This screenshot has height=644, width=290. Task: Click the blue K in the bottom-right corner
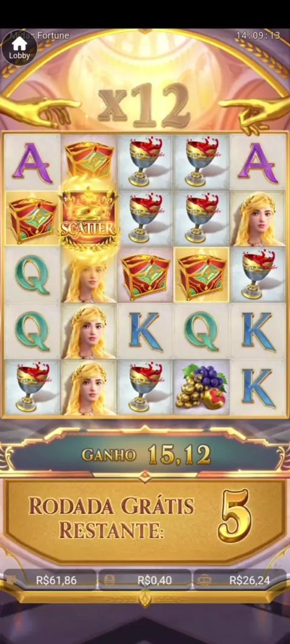point(257,387)
